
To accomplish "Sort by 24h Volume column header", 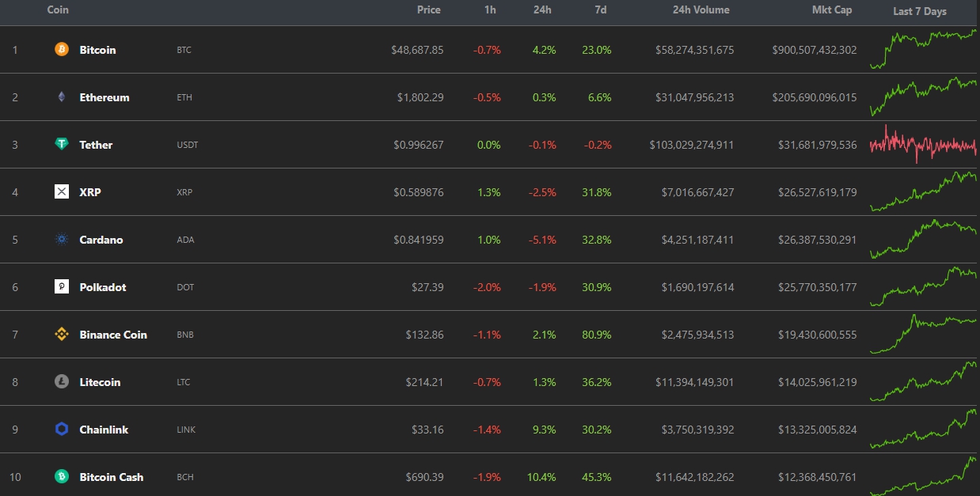I will tap(701, 10).
